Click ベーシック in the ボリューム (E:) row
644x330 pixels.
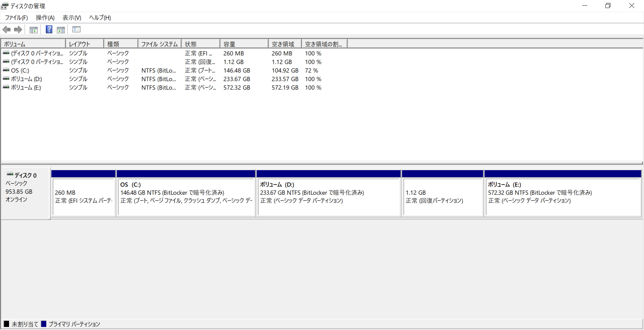coord(118,88)
